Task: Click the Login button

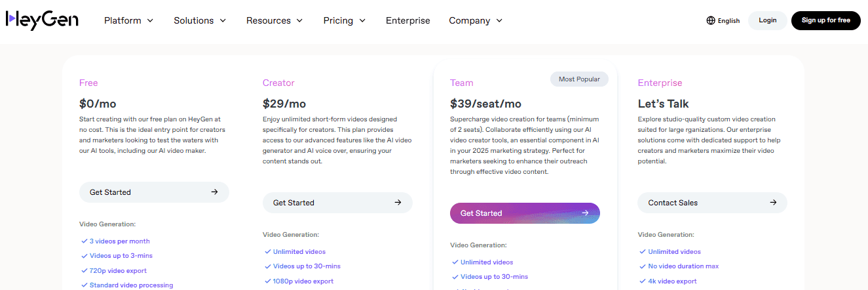Action: [x=768, y=20]
